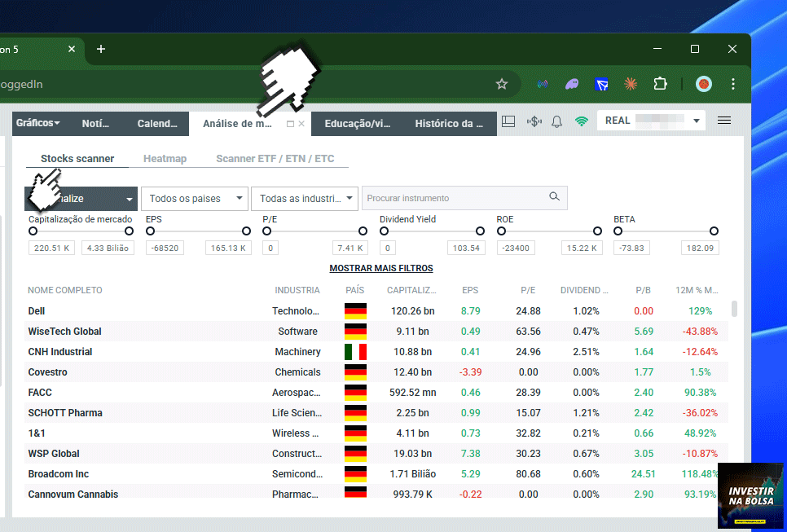Viewport: 787px width, 532px height.
Task: Check the green connection status icon
Action: (581, 121)
